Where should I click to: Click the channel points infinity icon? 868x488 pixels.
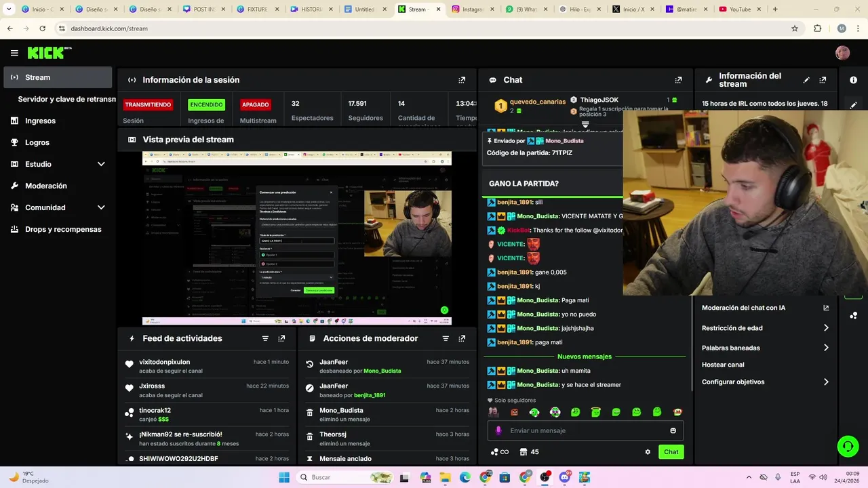(x=500, y=452)
